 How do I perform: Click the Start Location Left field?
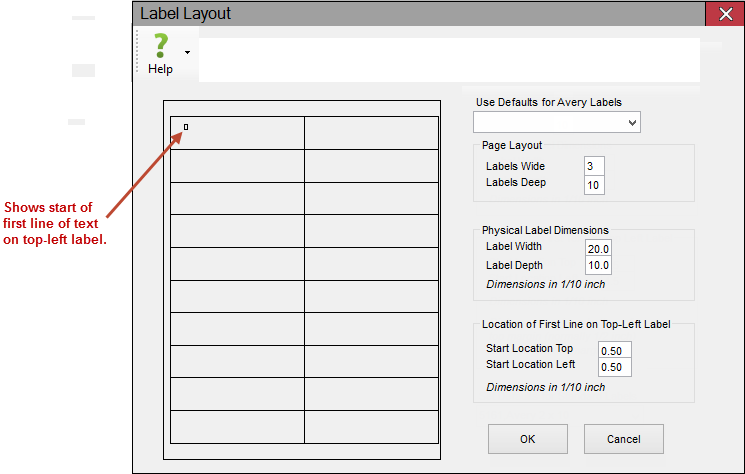[614, 367]
